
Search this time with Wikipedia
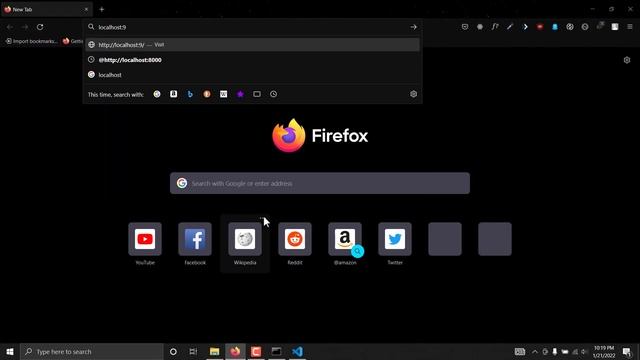click(224, 94)
